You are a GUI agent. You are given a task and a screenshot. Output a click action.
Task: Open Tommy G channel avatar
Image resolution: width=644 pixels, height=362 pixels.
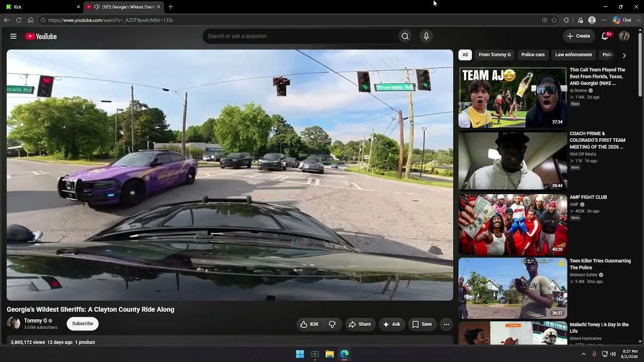(14, 323)
